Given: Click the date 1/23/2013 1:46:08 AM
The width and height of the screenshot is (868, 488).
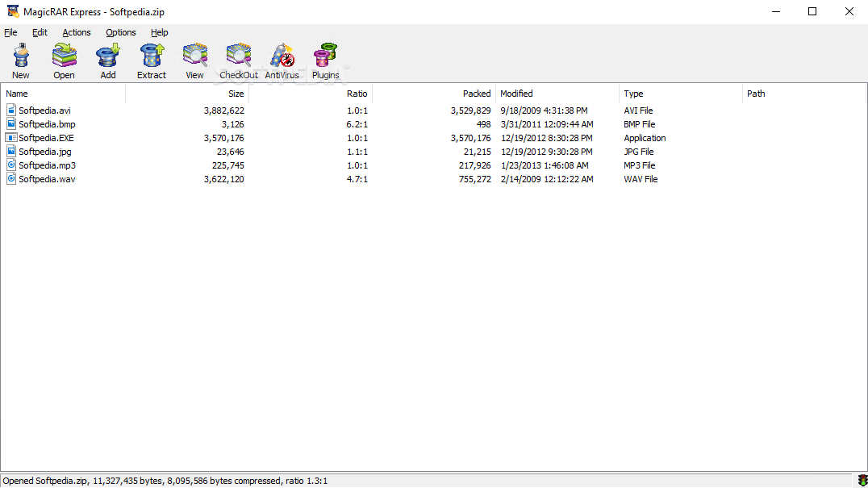Looking at the screenshot, I should 545,165.
